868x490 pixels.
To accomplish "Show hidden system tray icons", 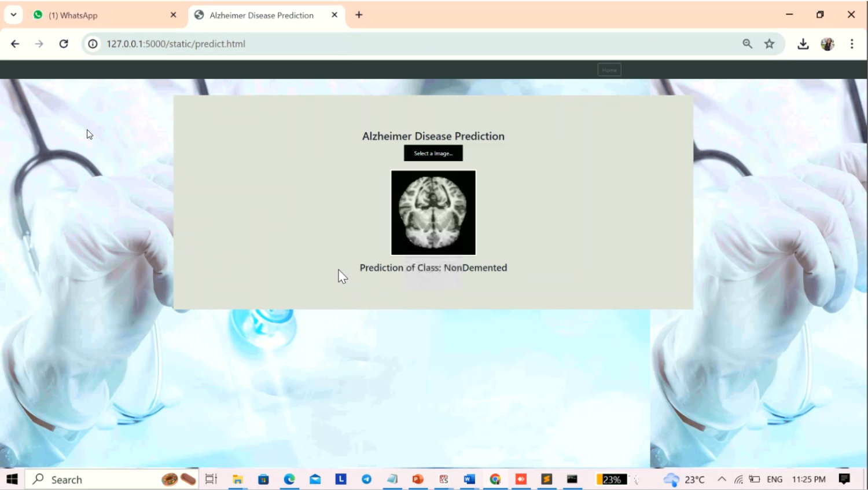I will (722, 480).
